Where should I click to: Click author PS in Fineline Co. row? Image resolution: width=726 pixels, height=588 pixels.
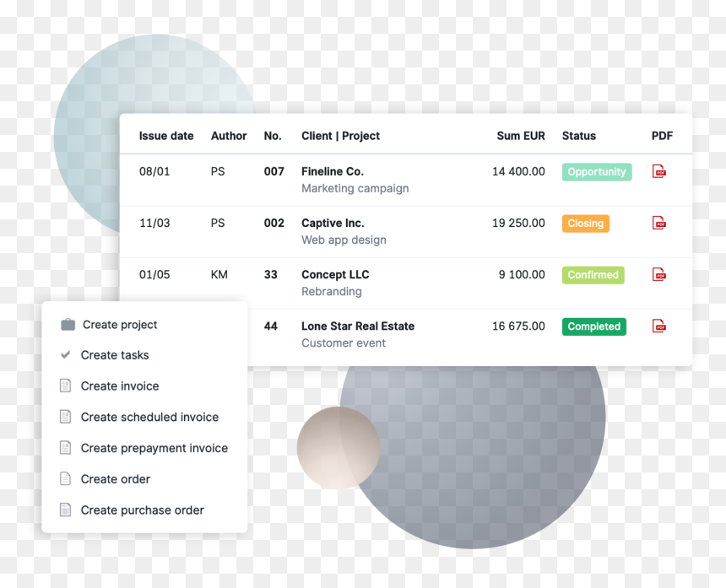coord(218,171)
